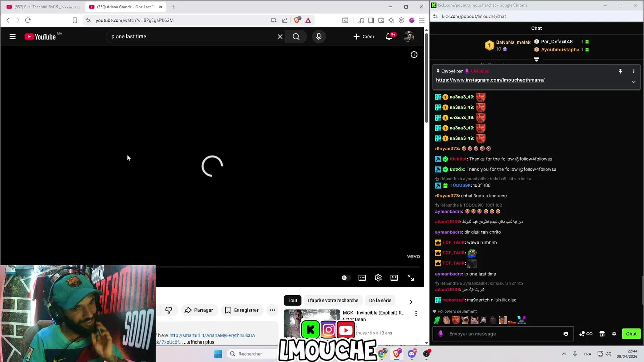Switch the player to theater mode

(x=394, y=278)
